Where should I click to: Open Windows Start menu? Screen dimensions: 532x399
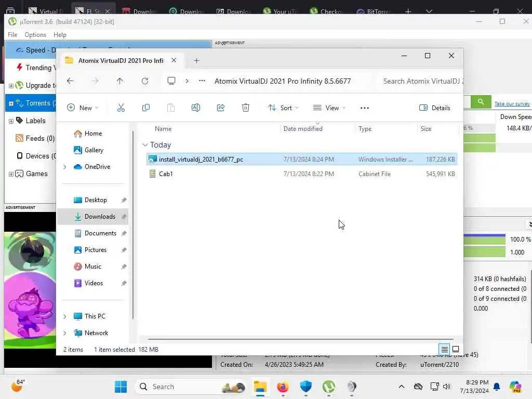(x=121, y=387)
